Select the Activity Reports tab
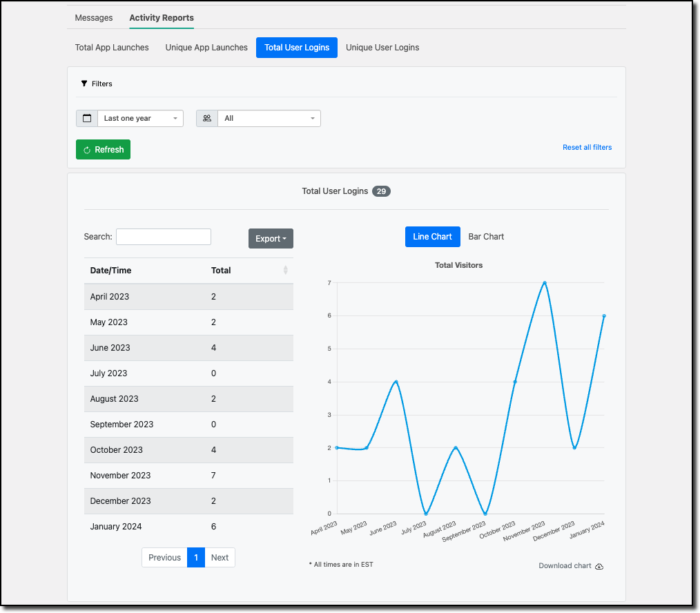 click(162, 18)
